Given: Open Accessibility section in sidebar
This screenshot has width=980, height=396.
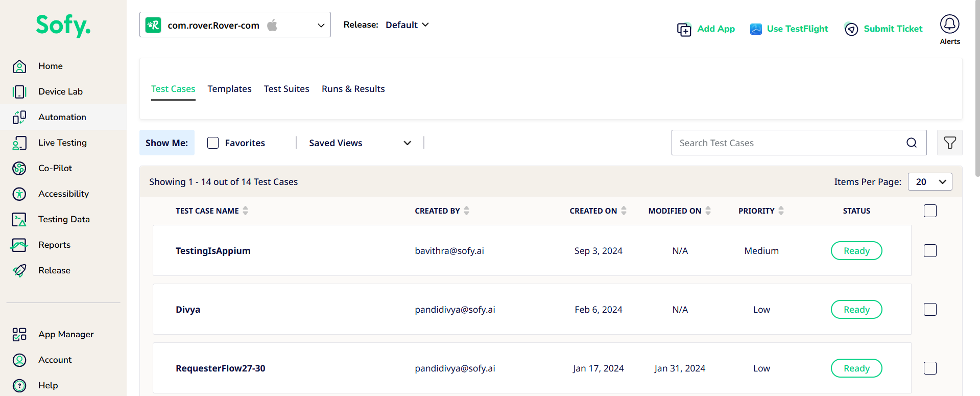Looking at the screenshot, I should point(63,194).
